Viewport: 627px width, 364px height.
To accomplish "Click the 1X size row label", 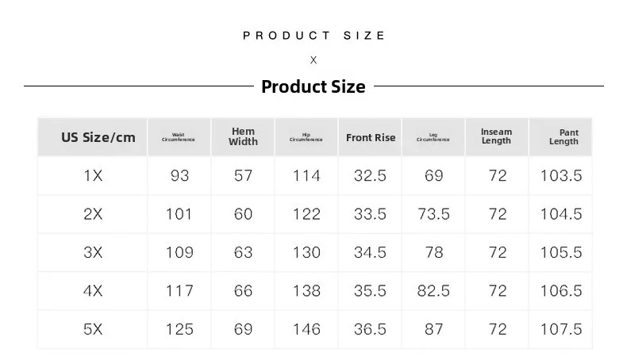I will coord(93,176).
